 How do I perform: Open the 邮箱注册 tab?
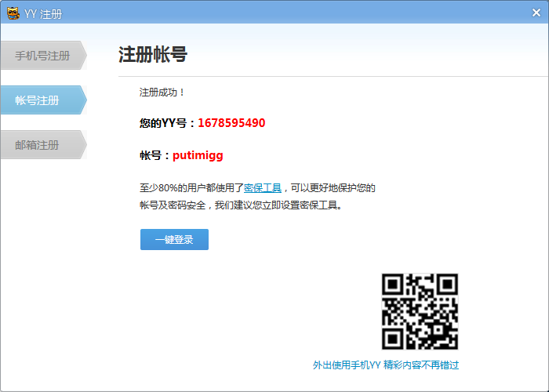[x=43, y=145]
